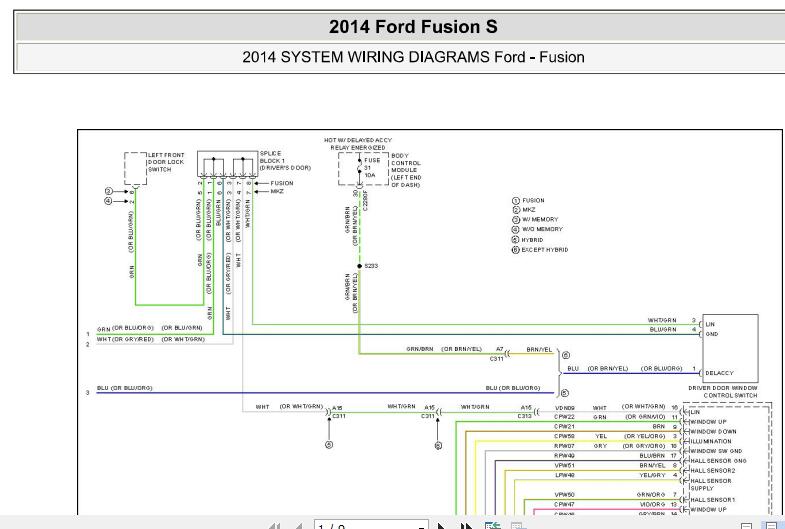Click 'GRN (OR BLU/ORG)' wire label on row 1
This screenshot has width=785, height=529.
(x=125, y=328)
